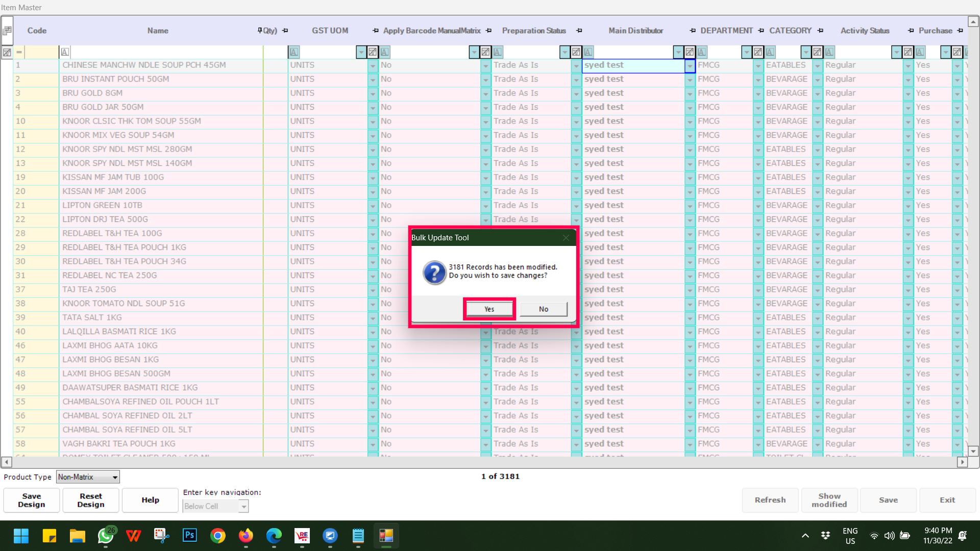The image size is (980, 551).
Task: Expand the Product Type Non-Matrix dropdown
Action: pos(115,478)
